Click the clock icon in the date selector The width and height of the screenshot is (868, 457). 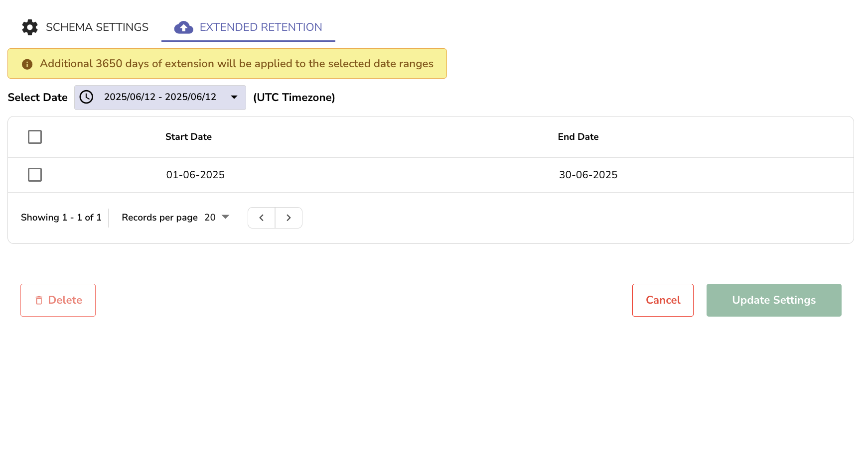click(87, 97)
